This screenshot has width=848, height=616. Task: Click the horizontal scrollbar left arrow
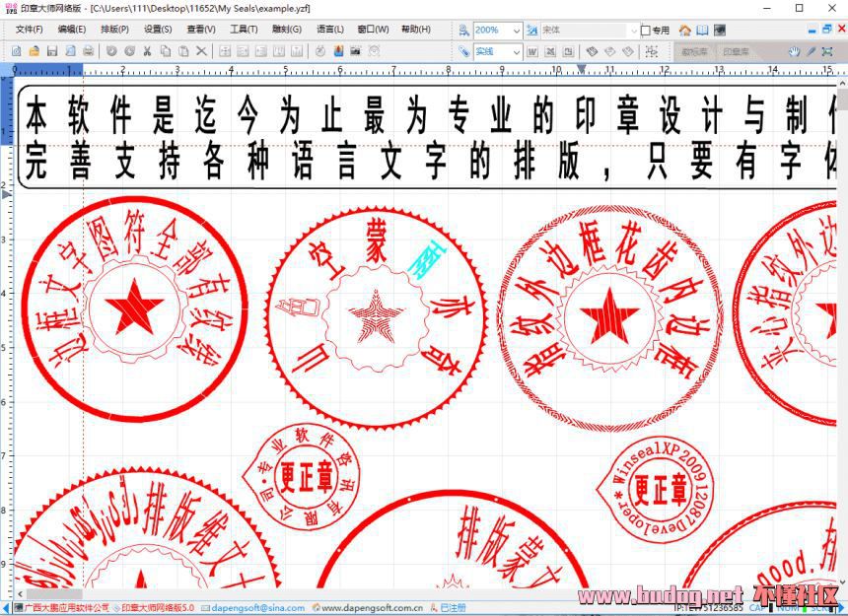point(21,594)
